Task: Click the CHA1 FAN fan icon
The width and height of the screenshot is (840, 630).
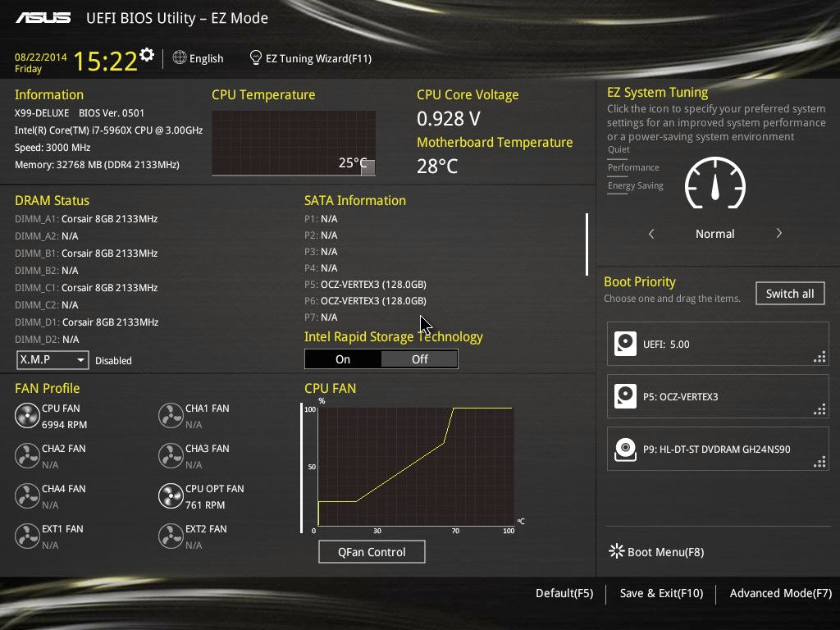Action: tap(171, 416)
